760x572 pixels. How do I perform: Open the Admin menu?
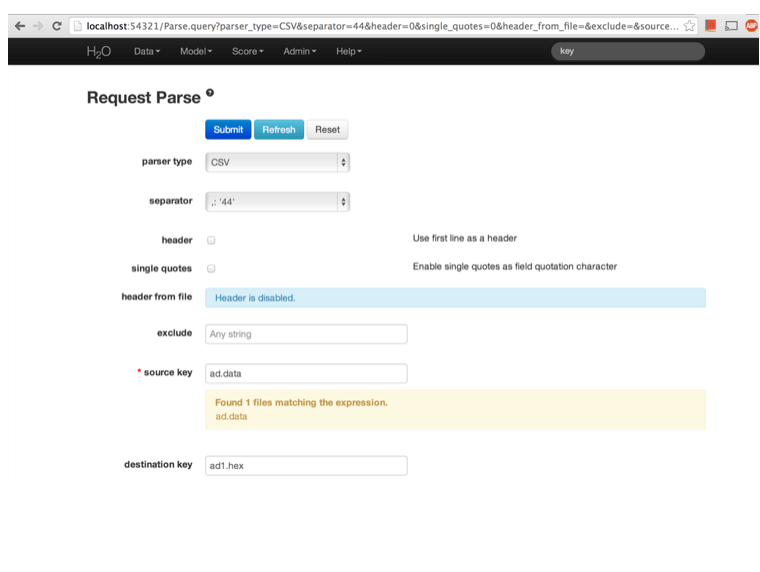pos(299,51)
